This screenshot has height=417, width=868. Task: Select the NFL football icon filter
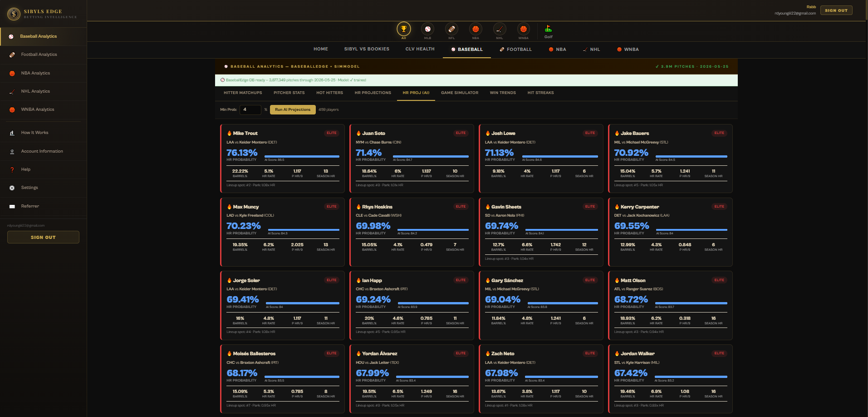click(x=451, y=29)
